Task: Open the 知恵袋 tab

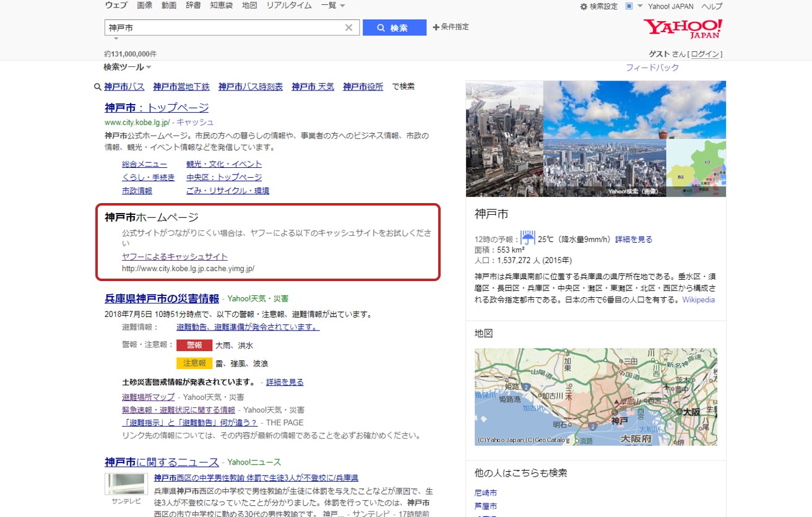Action: point(222,6)
